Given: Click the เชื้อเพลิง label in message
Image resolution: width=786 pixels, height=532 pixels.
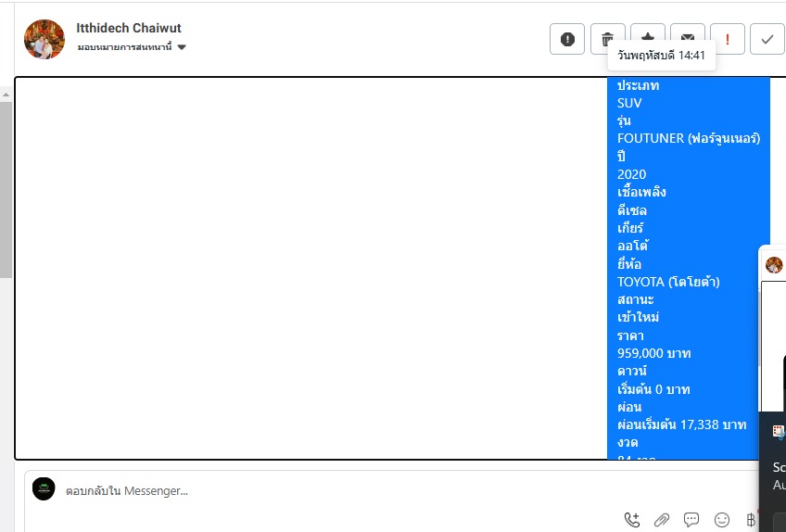Looking at the screenshot, I should 641,192.
